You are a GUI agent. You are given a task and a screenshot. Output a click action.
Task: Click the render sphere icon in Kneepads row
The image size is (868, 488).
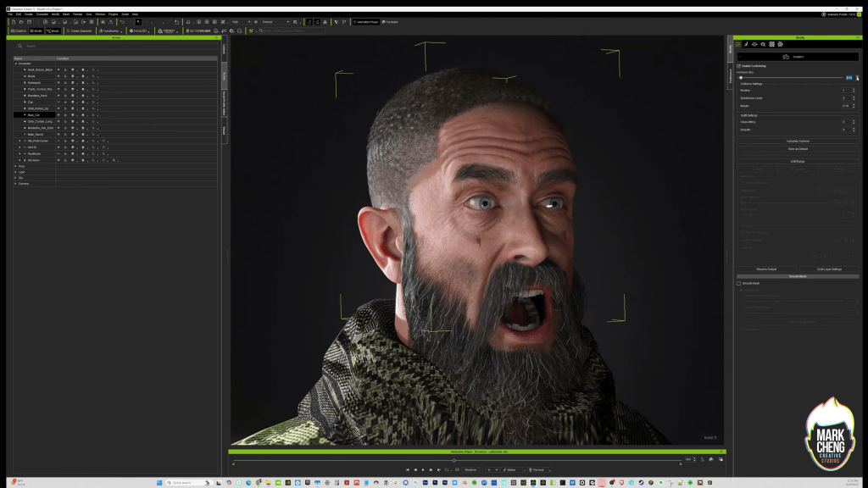pos(73,82)
